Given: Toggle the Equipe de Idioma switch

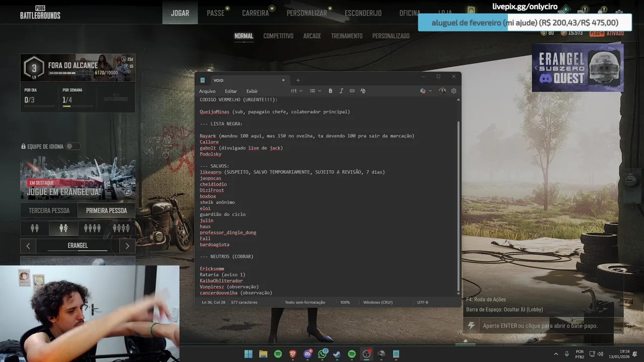Looking at the screenshot, I should tap(73, 146).
